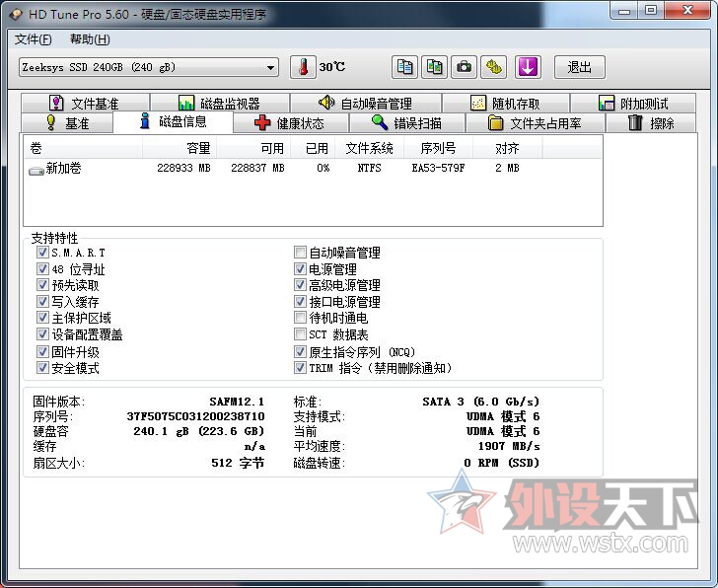Click the 已用 column header
Image resolution: width=718 pixels, height=588 pixels.
[x=313, y=148]
